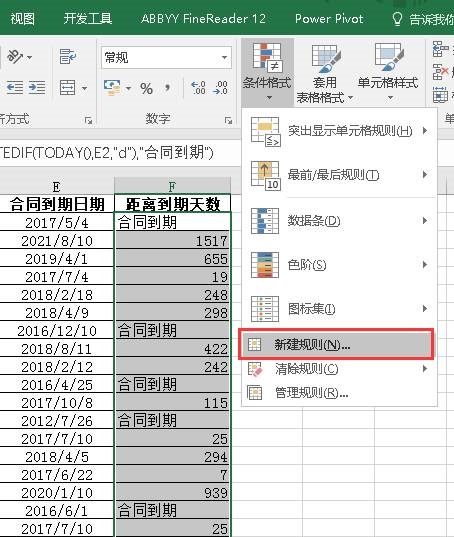Click the percent style icon
454x537 pixels.
147,88
